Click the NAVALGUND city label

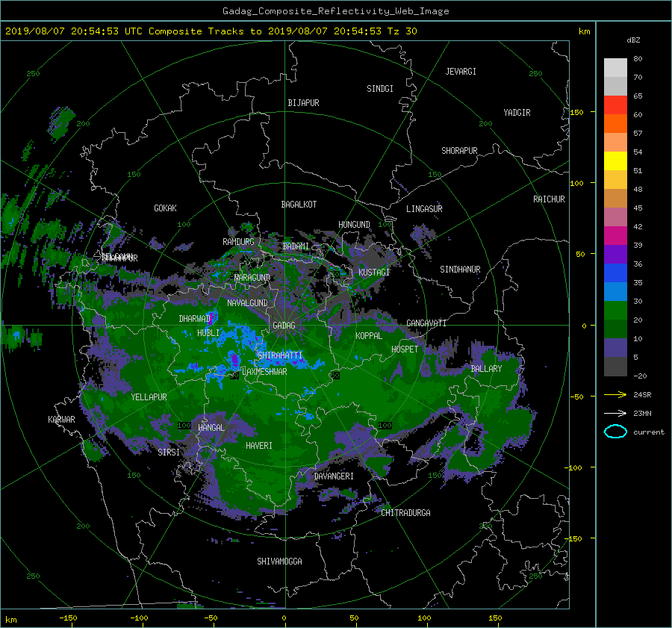click(x=247, y=302)
